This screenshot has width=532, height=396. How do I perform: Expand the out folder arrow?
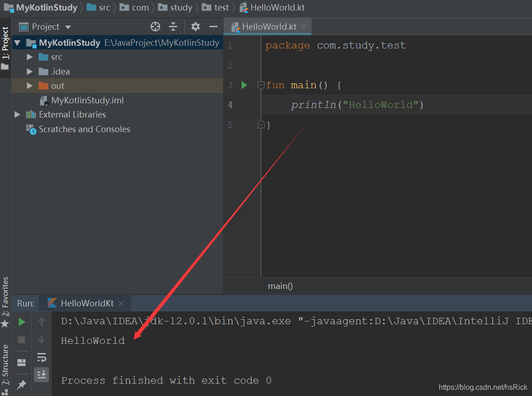[30, 86]
